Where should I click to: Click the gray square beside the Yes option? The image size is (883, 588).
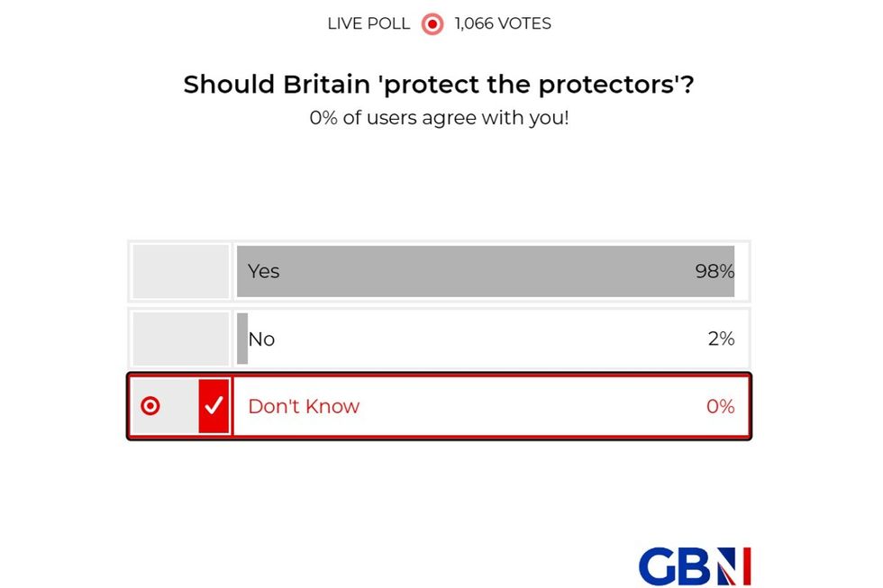point(180,271)
